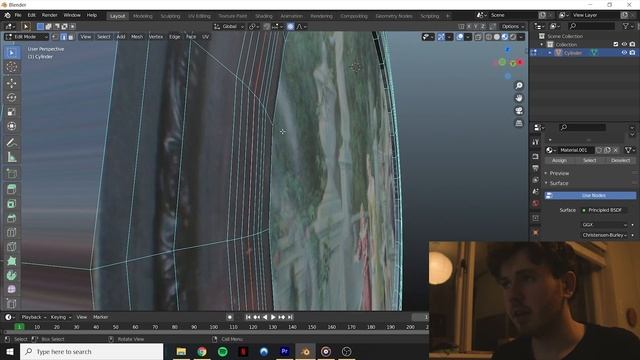Select the Transform tool
640x360 pixels.
(x=11, y=126)
